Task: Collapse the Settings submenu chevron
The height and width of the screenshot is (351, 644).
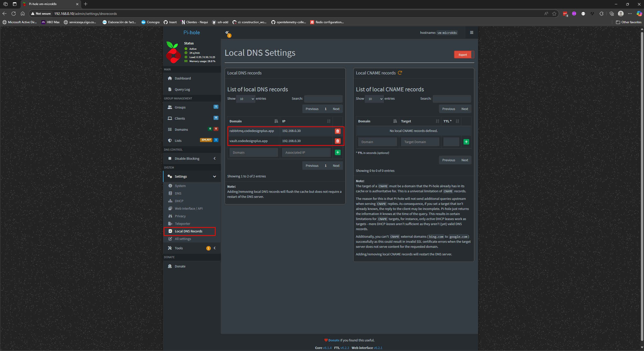Action: (214, 176)
